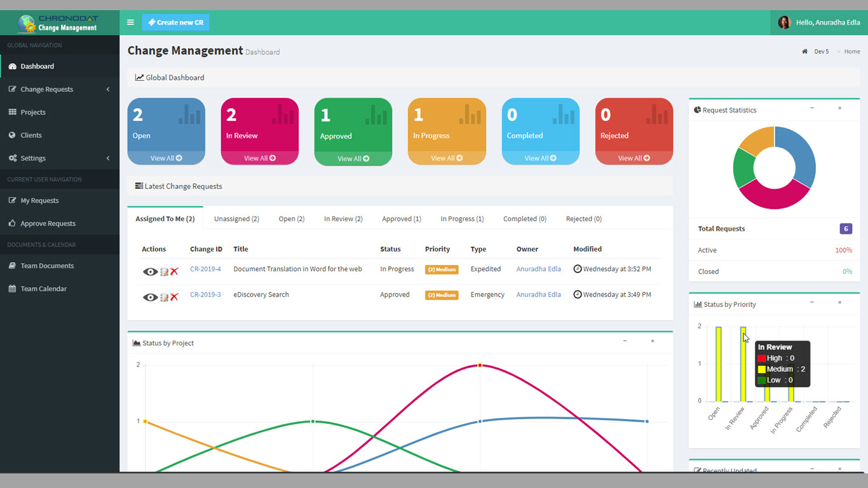Edit CR-2019-4 with the notepad icon

(164, 271)
